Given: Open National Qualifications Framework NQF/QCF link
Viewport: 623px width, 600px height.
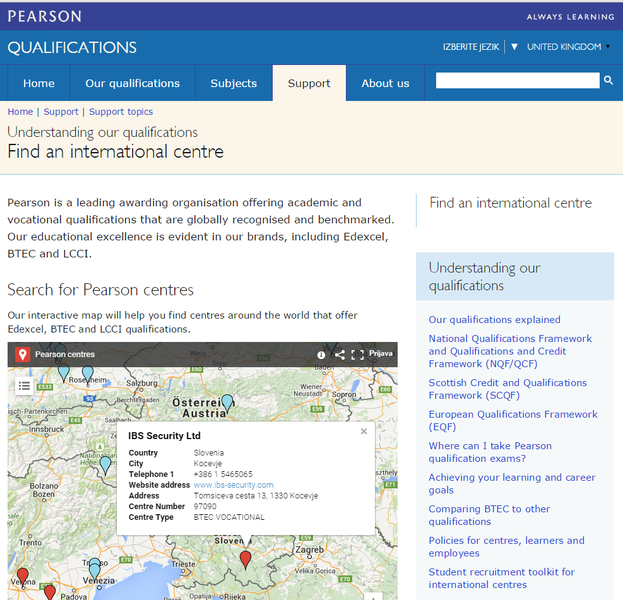Looking at the screenshot, I should pyautogui.click(x=510, y=351).
